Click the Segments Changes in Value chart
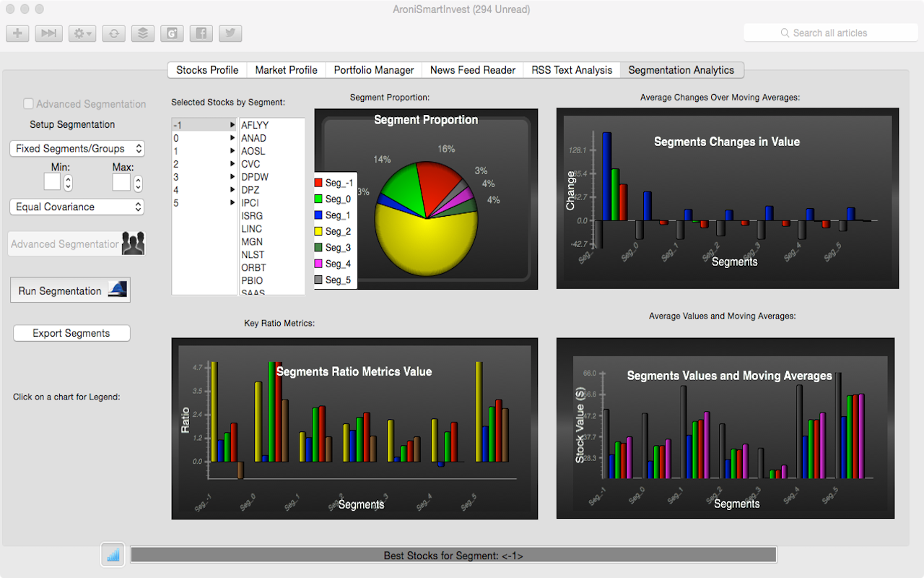924x578 pixels. (728, 199)
